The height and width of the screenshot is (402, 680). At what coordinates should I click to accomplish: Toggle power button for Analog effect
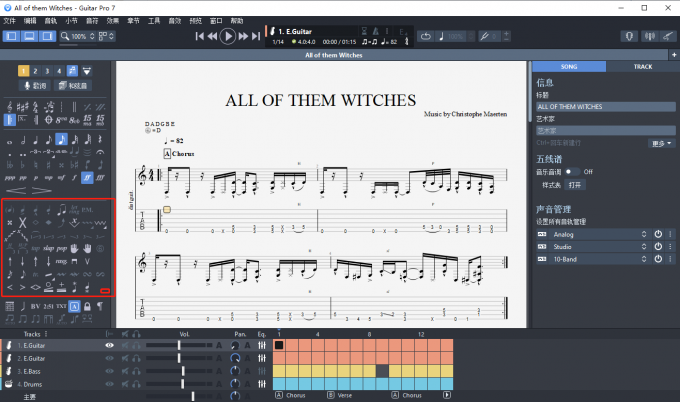point(657,233)
